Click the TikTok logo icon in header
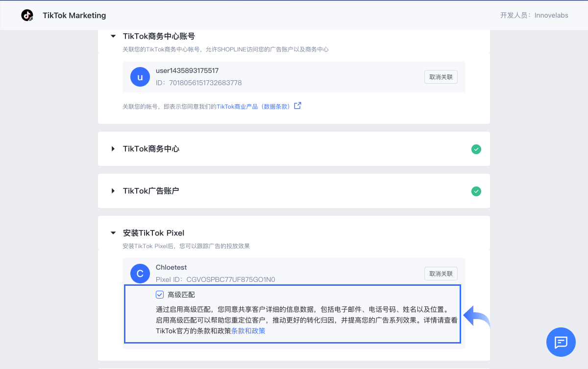The height and width of the screenshot is (369, 588). (27, 15)
